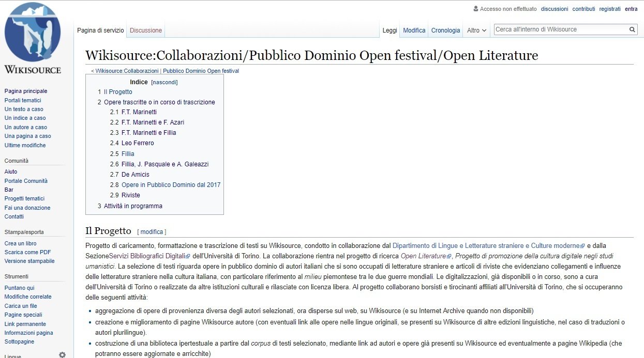
Task: Hide the Indice table of contents
Action: point(164,82)
